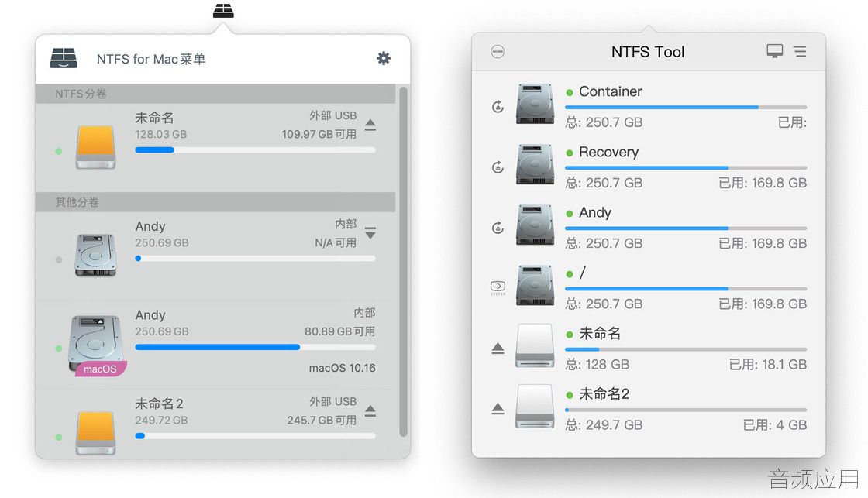
Task: Open the NTFS for Mac menu bar icon
Action: (x=223, y=11)
